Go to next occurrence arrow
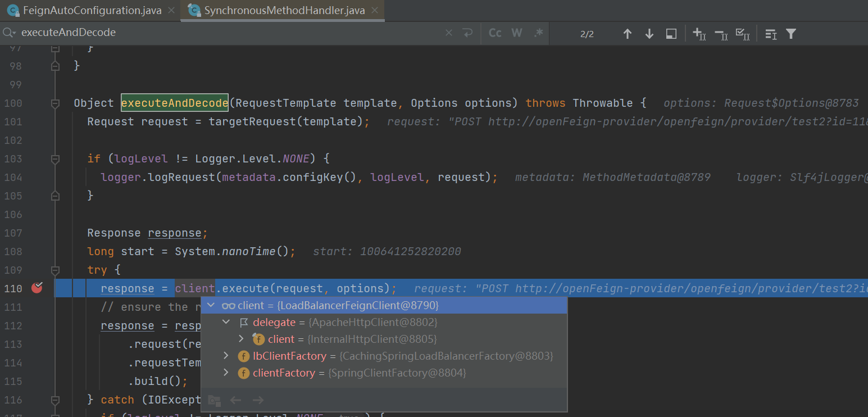This screenshot has width=868, height=417. tap(649, 34)
